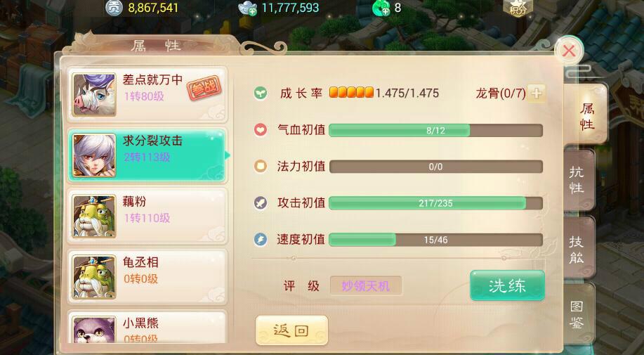
Task: Select the 龟丞相 pet entry
Action: (147, 277)
